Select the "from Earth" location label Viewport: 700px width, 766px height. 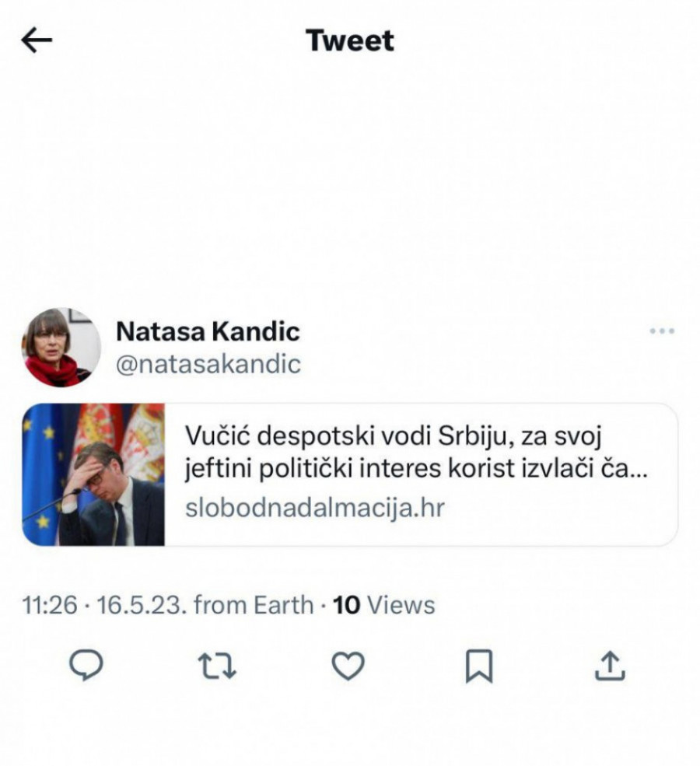pos(254,605)
